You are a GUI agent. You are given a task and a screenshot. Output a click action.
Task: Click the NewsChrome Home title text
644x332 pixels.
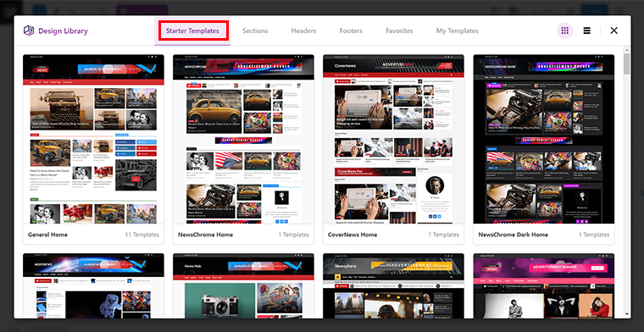click(205, 235)
